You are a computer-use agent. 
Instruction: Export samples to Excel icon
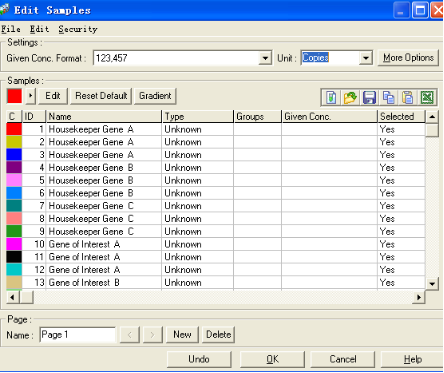pyautogui.click(x=427, y=98)
